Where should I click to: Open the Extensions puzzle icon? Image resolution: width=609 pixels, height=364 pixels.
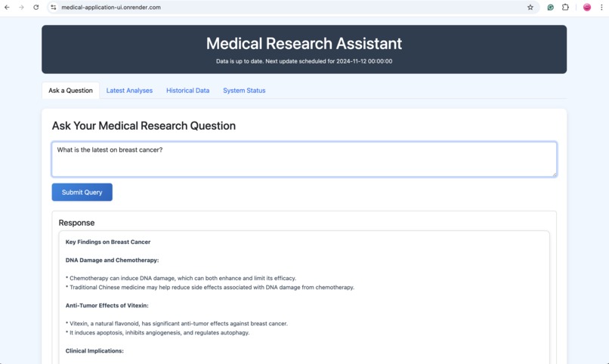click(565, 8)
